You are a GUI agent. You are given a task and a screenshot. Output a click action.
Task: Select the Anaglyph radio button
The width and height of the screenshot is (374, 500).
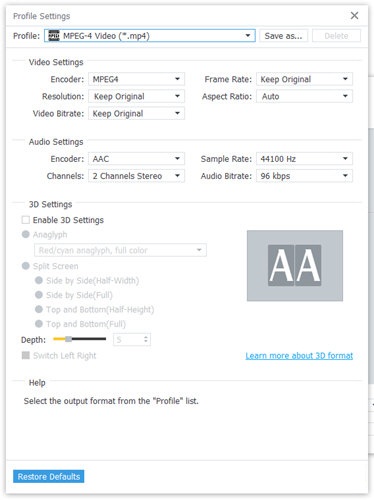point(26,234)
